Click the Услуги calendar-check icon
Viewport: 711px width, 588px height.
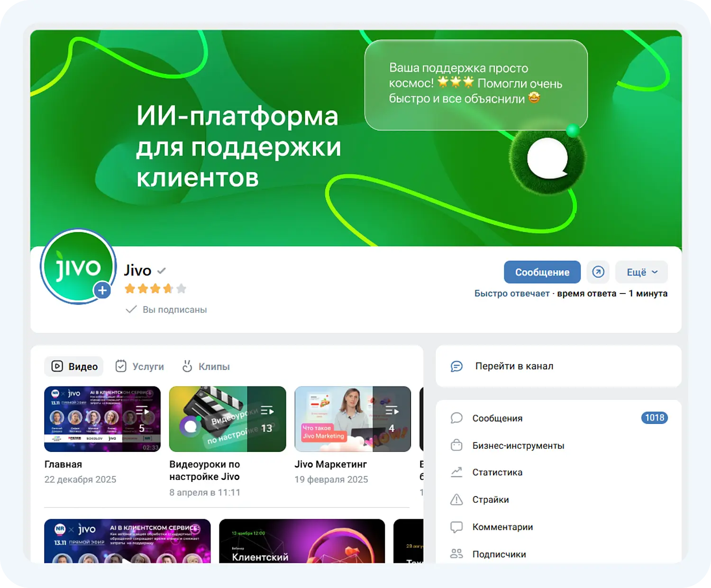121,366
